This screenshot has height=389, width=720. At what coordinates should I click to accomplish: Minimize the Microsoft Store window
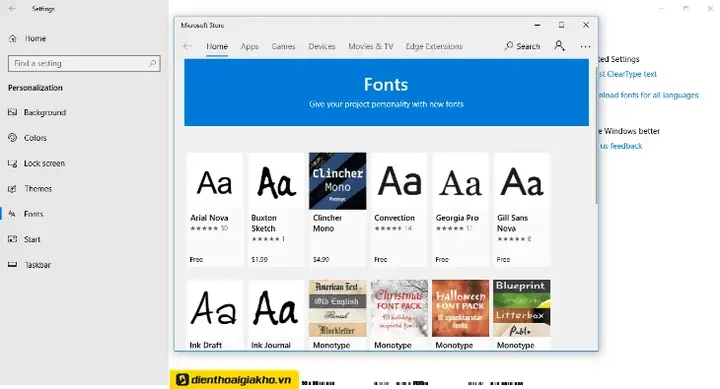tap(537, 25)
